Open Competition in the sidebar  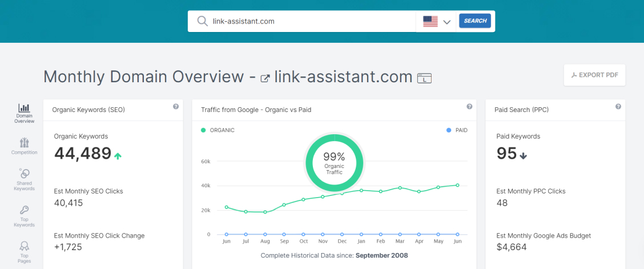[x=24, y=146]
